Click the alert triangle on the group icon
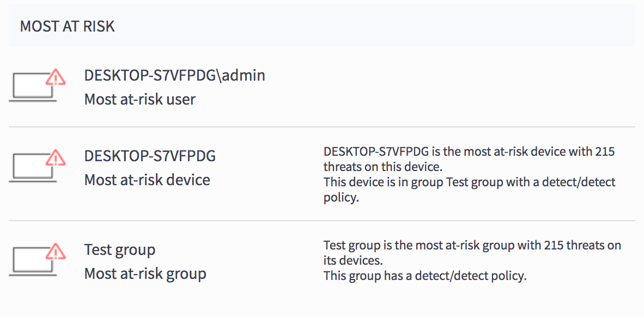Viewport: 644px width, 317px height. point(56,252)
